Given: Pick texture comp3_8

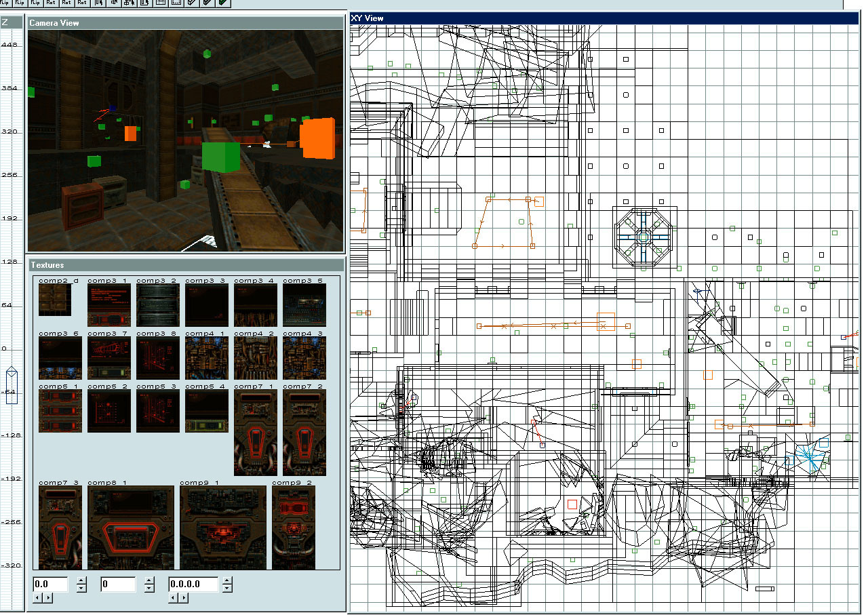Looking at the screenshot, I should [x=158, y=358].
